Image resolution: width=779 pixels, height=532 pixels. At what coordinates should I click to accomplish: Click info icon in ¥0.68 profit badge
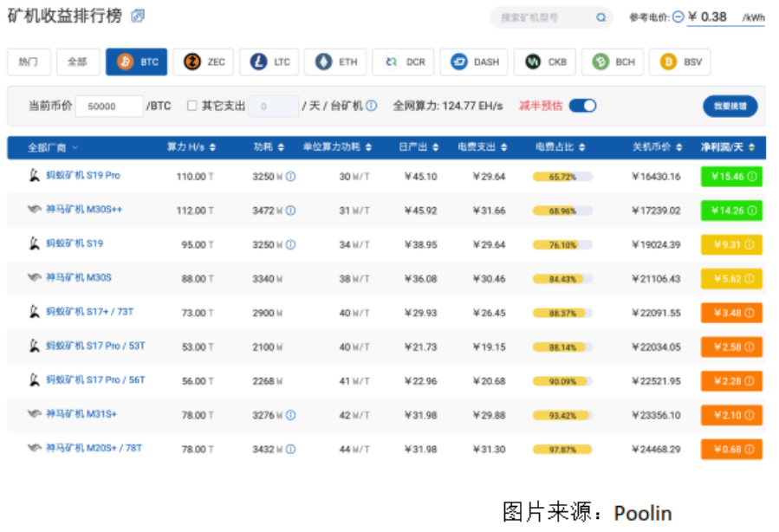[x=751, y=449]
